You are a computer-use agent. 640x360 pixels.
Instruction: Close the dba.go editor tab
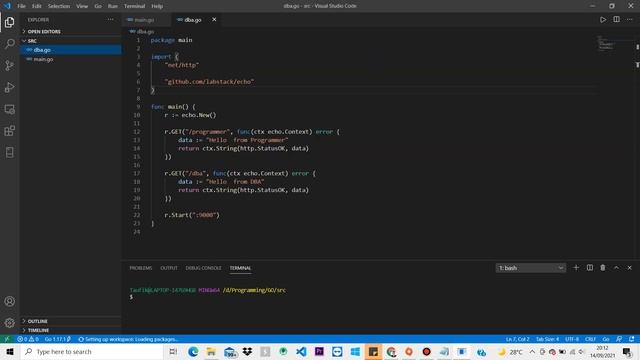(x=214, y=20)
